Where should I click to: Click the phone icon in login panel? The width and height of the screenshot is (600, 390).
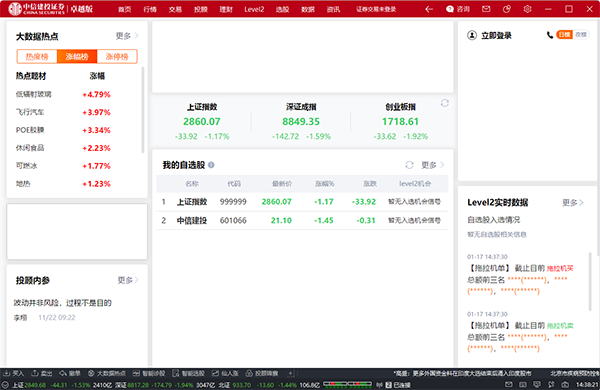tap(550, 35)
